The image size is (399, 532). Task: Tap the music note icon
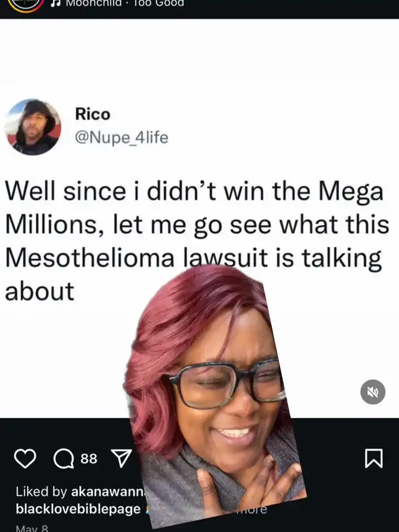pyautogui.click(x=55, y=3)
